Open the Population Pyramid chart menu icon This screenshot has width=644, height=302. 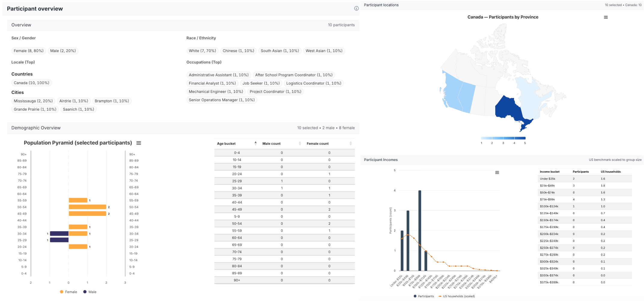point(139,143)
